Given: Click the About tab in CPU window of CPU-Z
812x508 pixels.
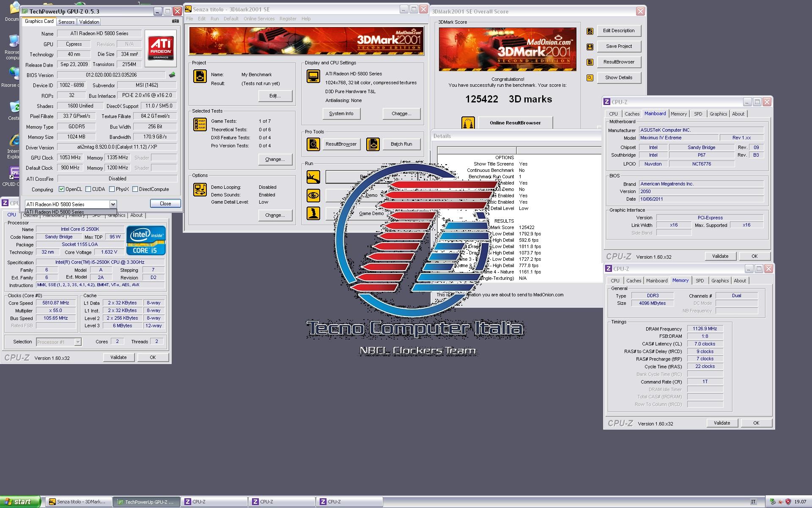Looking at the screenshot, I should coord(136,215).
